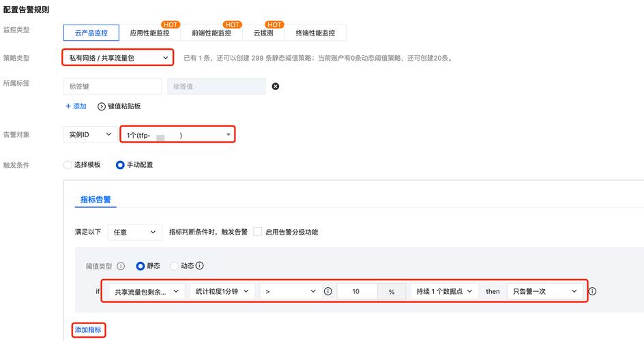Click the 标签键 input field
This screenshot has width=644, height=341.
coord(112,87)
